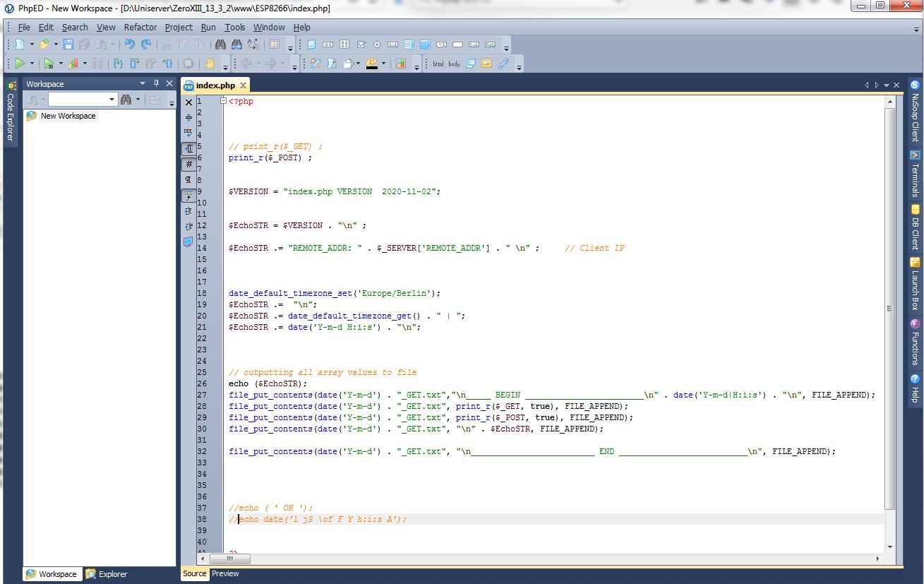
Task: Click the green Run script icon
Action: pyautogui.click(x=20, y=64)
